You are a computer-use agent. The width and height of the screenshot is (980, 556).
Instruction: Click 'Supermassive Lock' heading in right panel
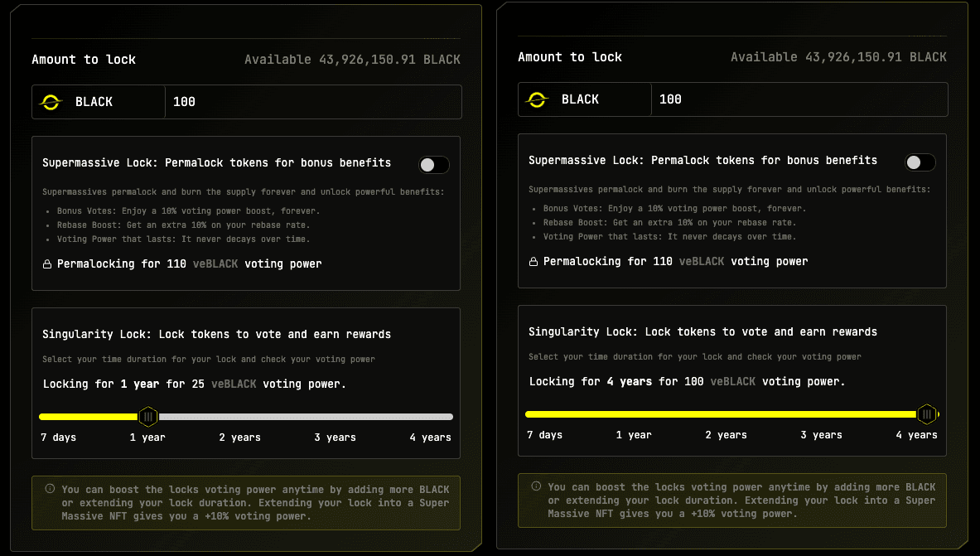pos(702,160)
